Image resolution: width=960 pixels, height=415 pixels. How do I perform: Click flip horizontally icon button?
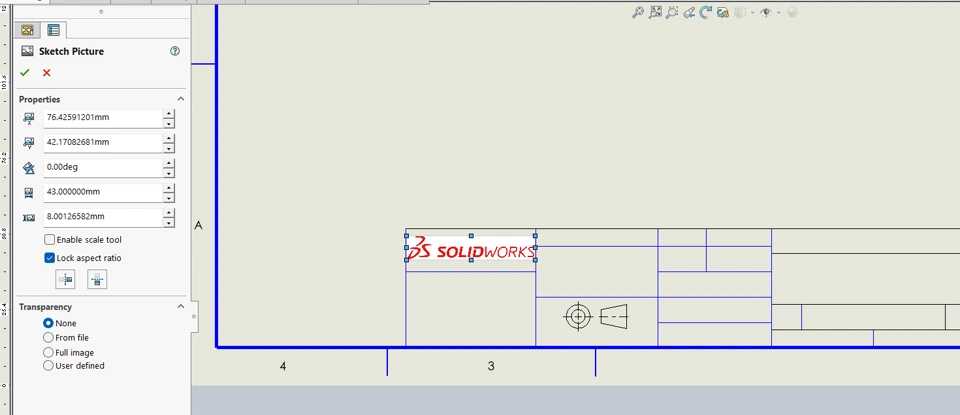click(x=66, y=280)
